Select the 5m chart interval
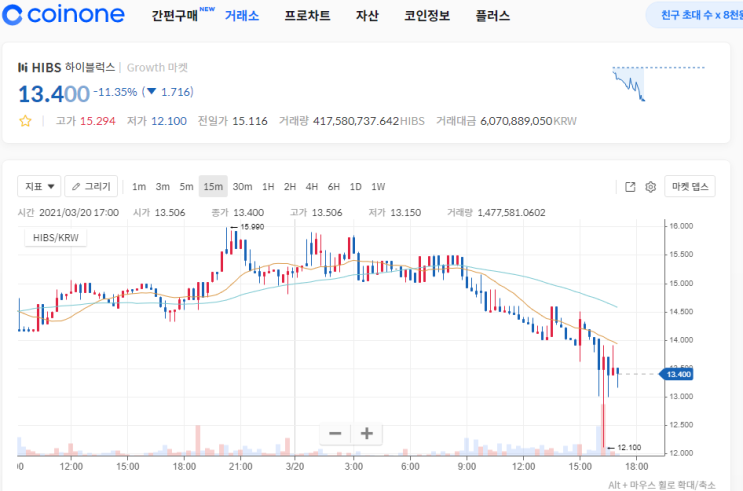The width and height of the screenshot is (743, 491). pos(186,187)
